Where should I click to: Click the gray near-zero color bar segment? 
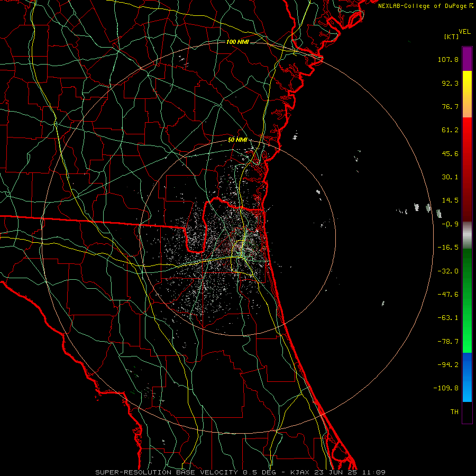pos(467,235)
